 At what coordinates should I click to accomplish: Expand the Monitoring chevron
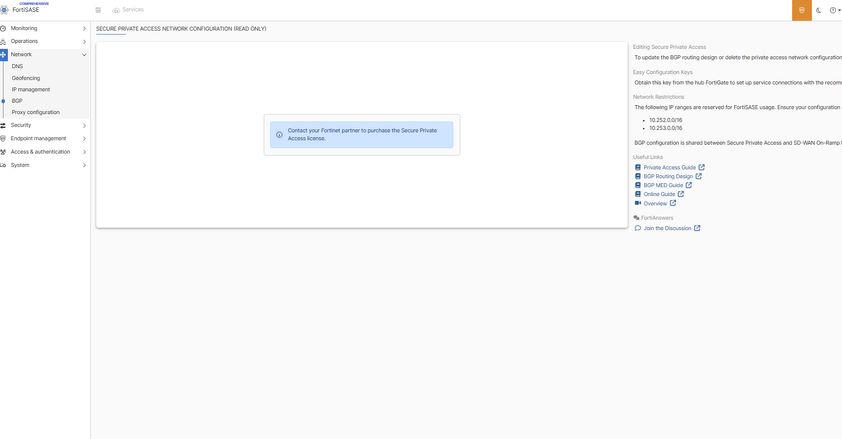84,28
